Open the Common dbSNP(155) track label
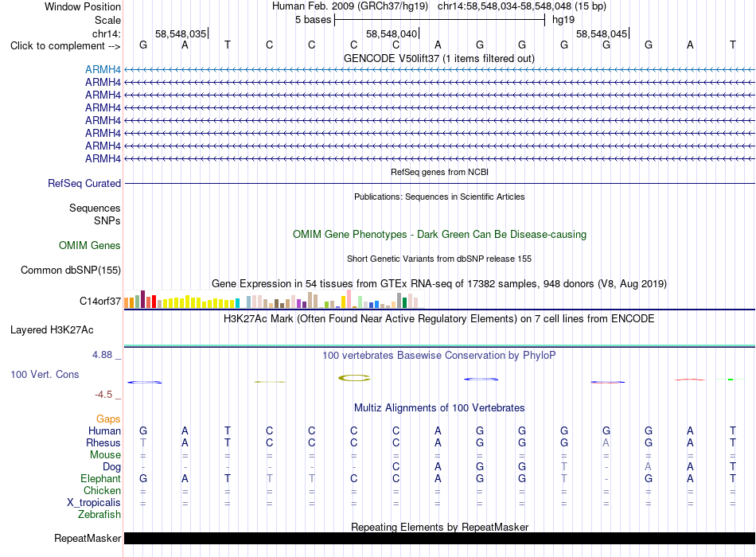The image size is (756, 557). 71,270
